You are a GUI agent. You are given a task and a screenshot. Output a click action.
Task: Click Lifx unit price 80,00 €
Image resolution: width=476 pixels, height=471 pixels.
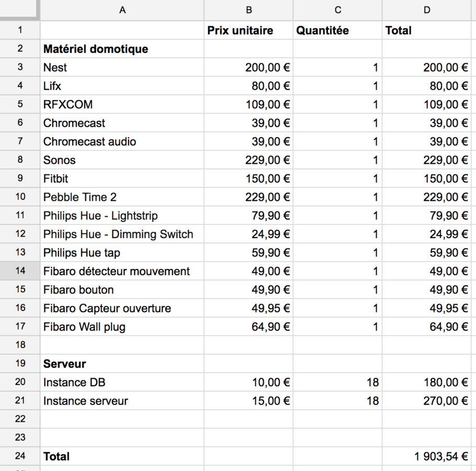pyautogui.click(x=248, y=86)
